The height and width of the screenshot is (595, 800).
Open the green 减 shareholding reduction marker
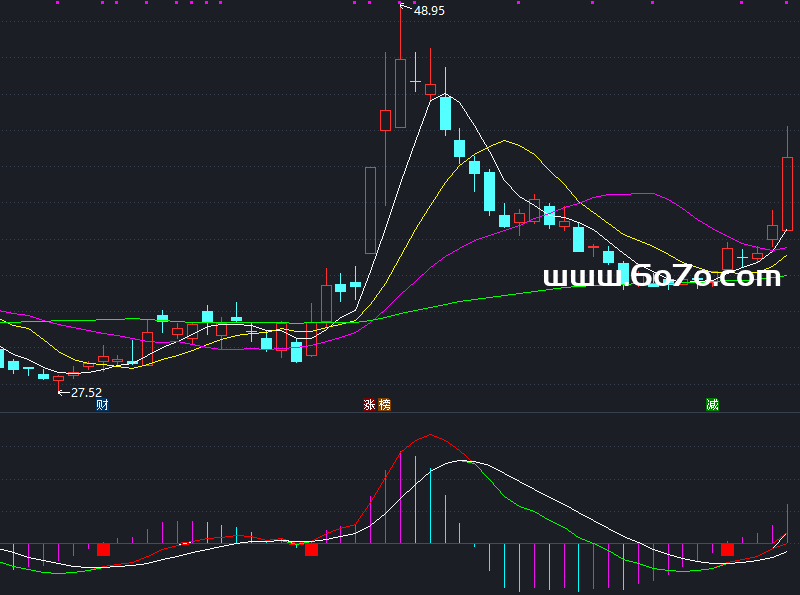pos(712,405)
